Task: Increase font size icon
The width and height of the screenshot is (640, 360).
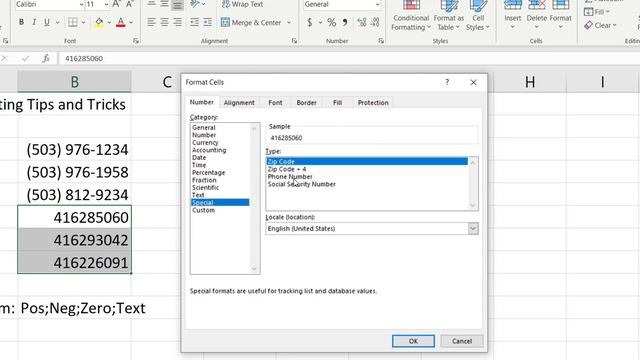Action: (x=116, y=4)
